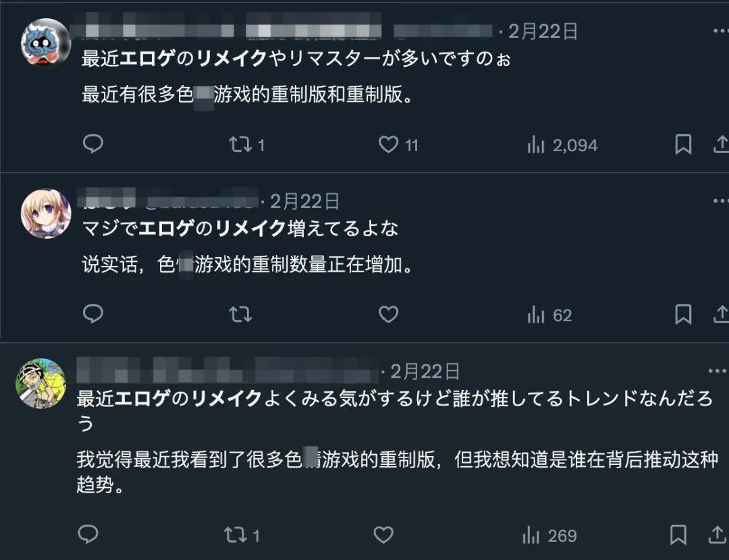The width and height of the screenshot is (729, 560).
Task: Repost the second tweet with 62 views
Action: pos(241,314)
